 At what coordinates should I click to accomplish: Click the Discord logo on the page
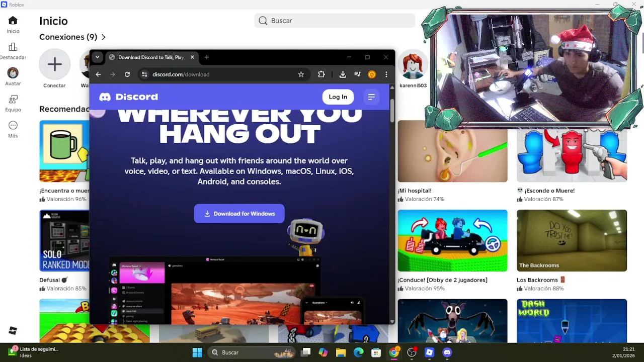coord(129,97)
